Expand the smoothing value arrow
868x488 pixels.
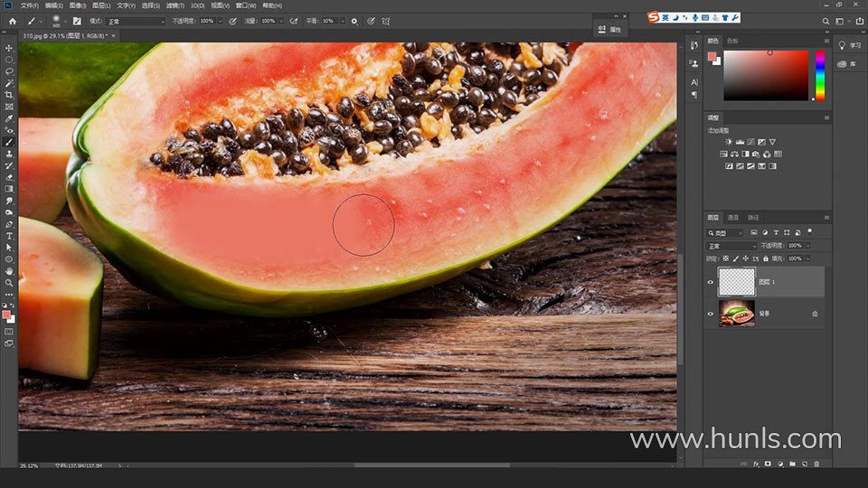coord(342,21)
